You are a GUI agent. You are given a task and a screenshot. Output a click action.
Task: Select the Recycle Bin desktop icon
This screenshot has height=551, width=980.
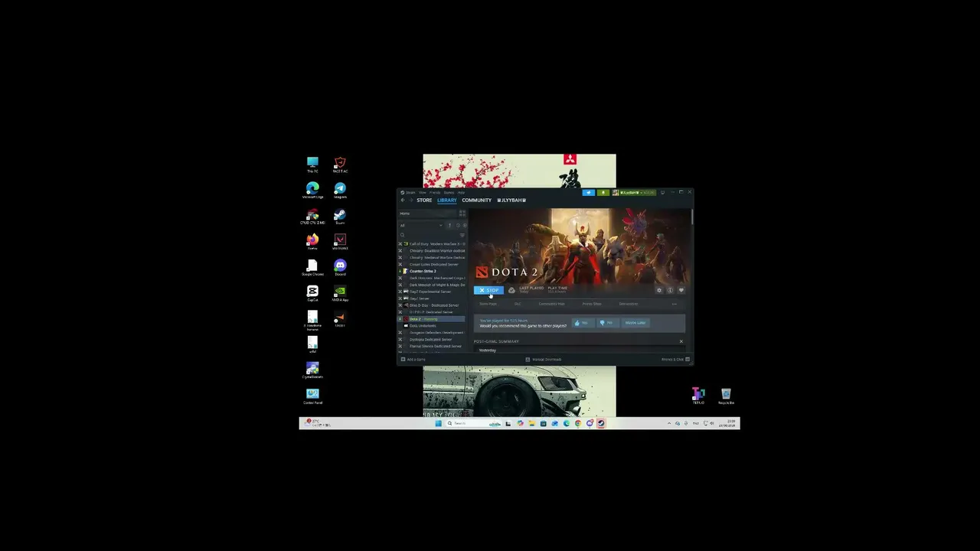point(726,396)
